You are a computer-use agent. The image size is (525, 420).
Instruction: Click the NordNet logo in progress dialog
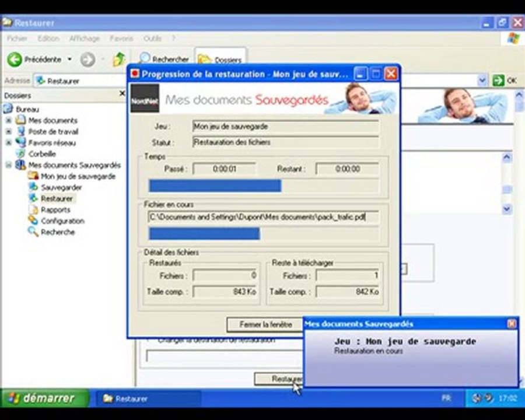145,98
